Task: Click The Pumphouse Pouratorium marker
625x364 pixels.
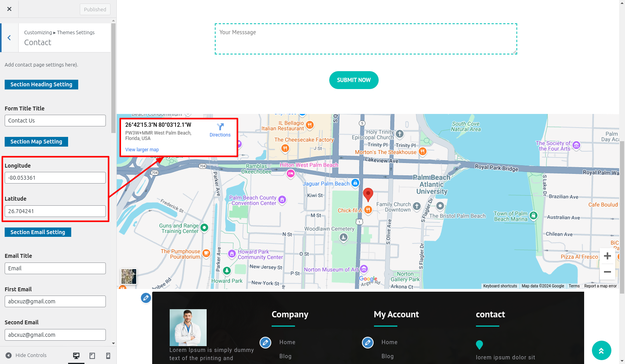Action: point(206,253)
